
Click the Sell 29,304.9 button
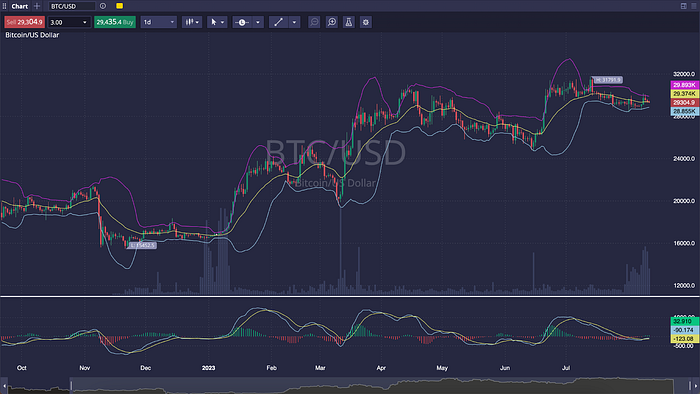pos(25,22)
